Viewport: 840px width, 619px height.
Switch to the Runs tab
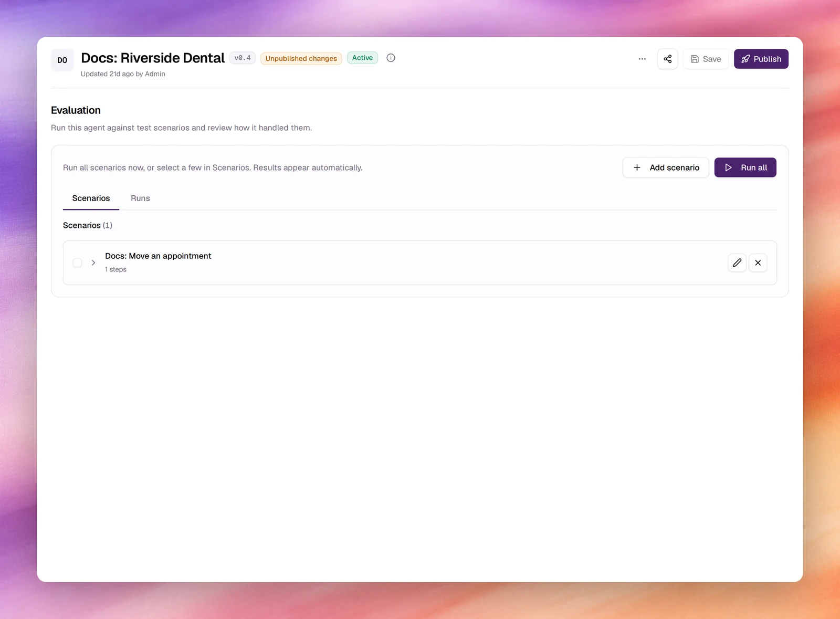[x=140, y=198]
